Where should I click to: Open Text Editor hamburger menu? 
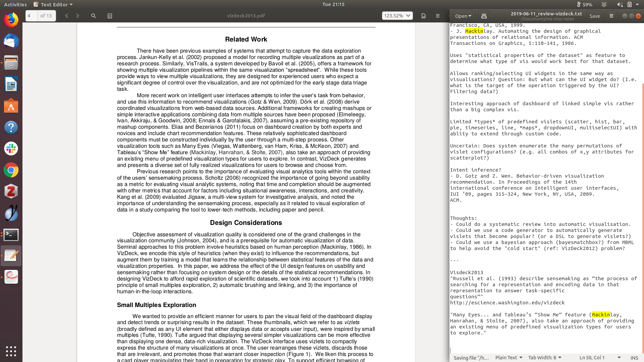click(611, 16)
